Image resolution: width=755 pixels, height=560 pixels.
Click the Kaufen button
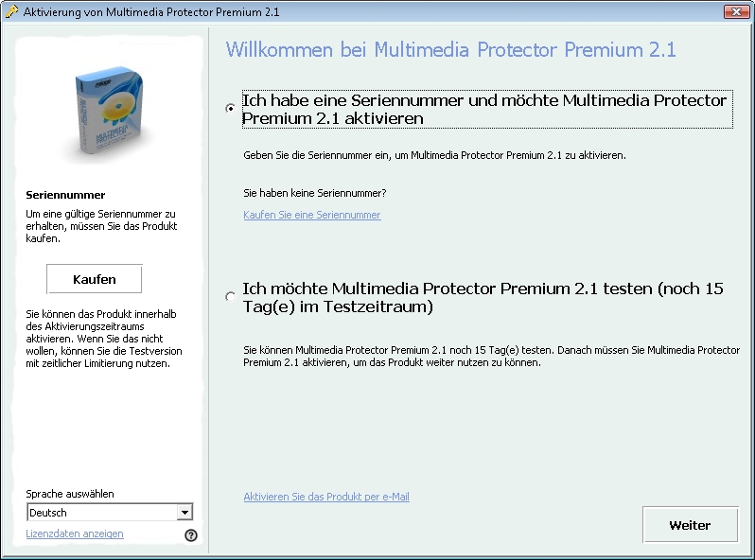click(x=95, y=279)
